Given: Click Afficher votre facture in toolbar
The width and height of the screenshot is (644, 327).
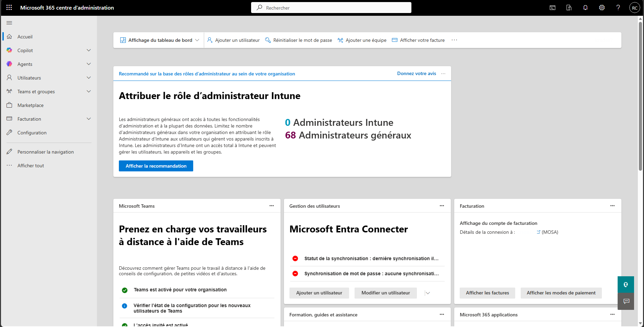Looking at the screenshot, I should (x=418, y=40).
